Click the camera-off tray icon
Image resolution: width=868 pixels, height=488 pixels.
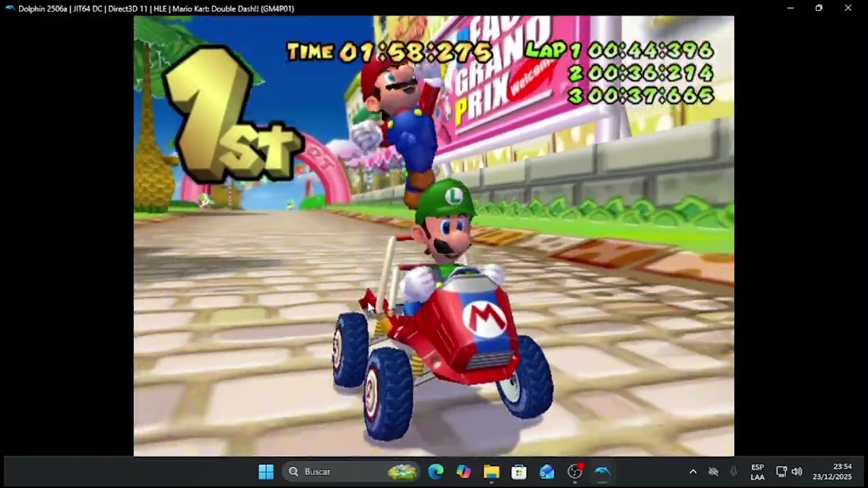pyautogui.click(x=713, y=472)
